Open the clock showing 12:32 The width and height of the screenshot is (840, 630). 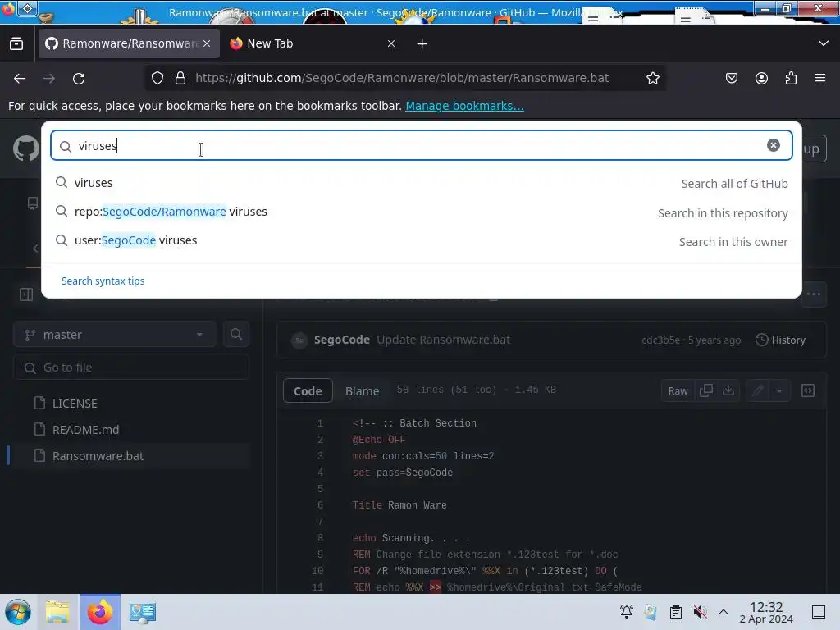pos(766,612)
